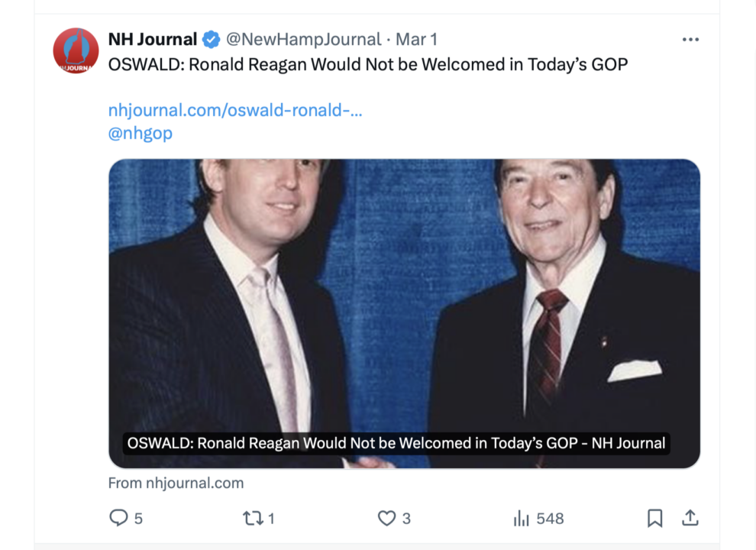Open the Mar 1 timestamp link

click(416, 40)
